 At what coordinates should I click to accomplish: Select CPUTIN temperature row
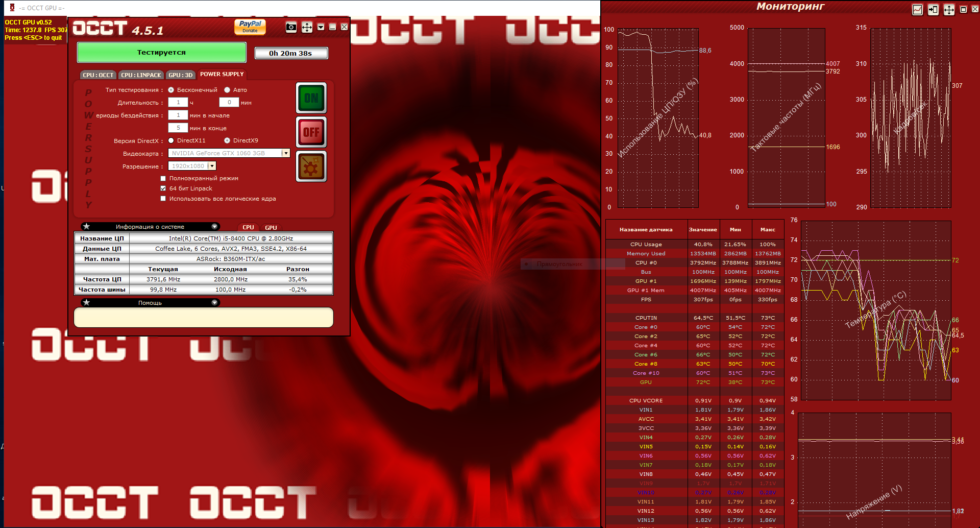point(695,318)
